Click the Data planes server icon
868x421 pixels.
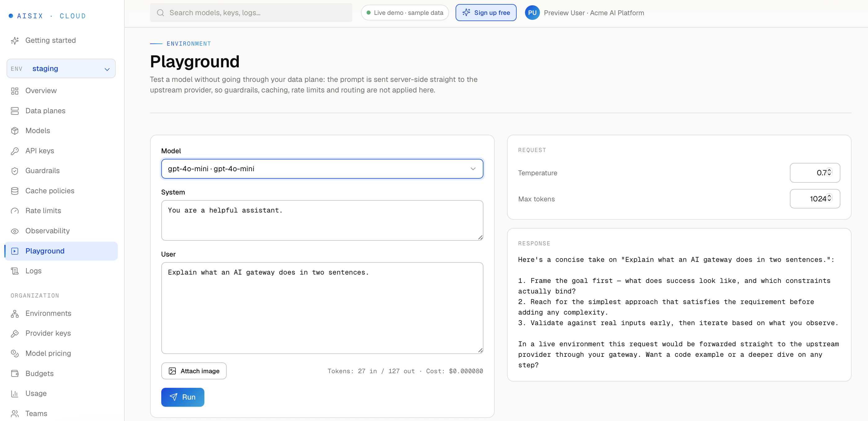15,111
